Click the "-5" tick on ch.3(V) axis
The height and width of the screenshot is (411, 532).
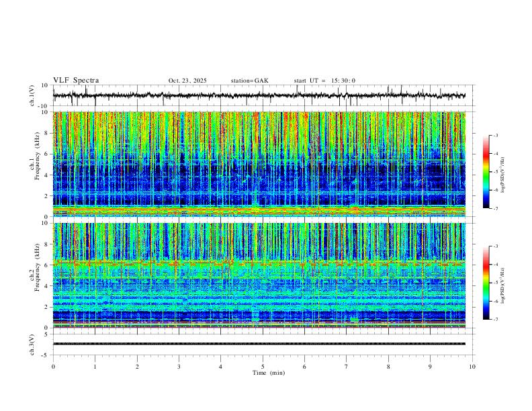click(x=46, y=355)
